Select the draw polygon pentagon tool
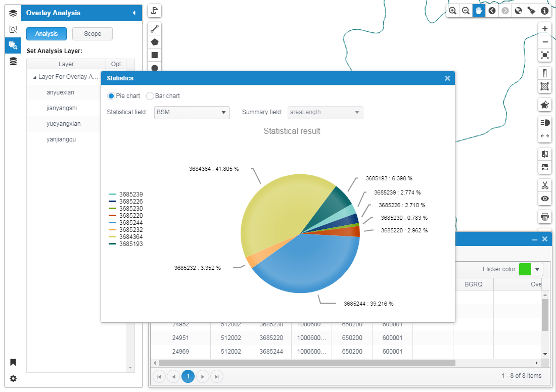The image size is (556, 392). tap(155, 42)
